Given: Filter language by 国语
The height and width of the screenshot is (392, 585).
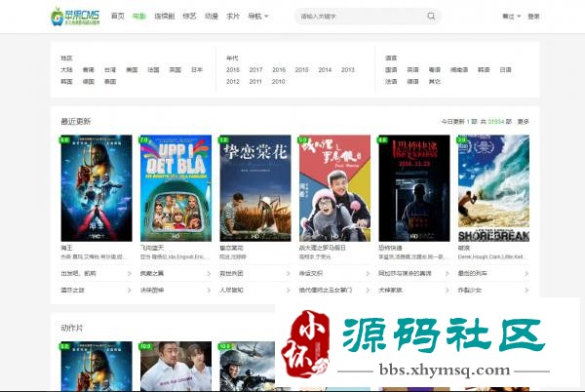Looking at the screenshot, I should 391,70.
